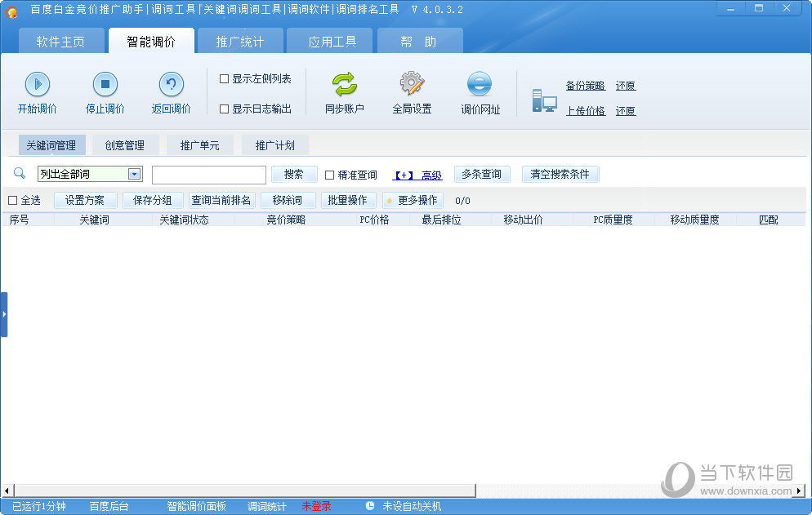Image resolution: width=812 pixels, height=515 pixels.
Task: Click 还原 link beside 上传价格
Action: 626,111
